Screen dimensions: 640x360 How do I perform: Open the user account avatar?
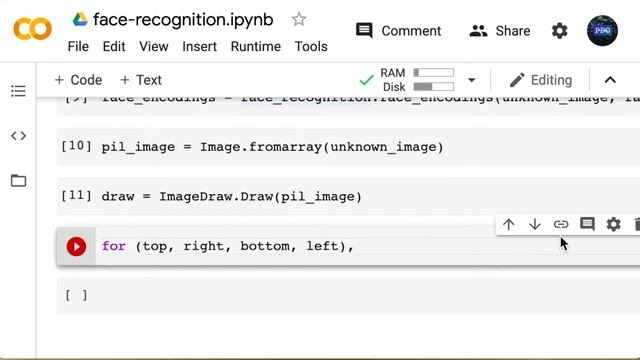pos(602,31)
